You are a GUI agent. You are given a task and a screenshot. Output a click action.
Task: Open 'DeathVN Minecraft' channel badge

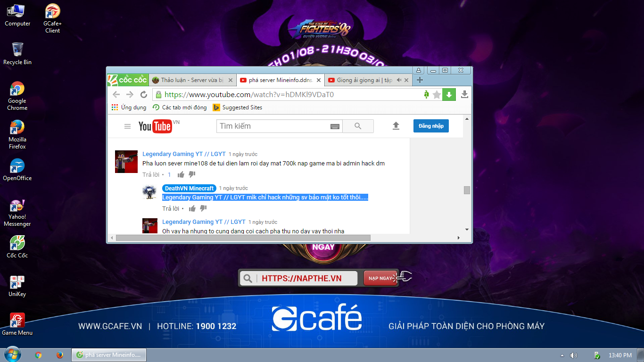pos(189,188)
